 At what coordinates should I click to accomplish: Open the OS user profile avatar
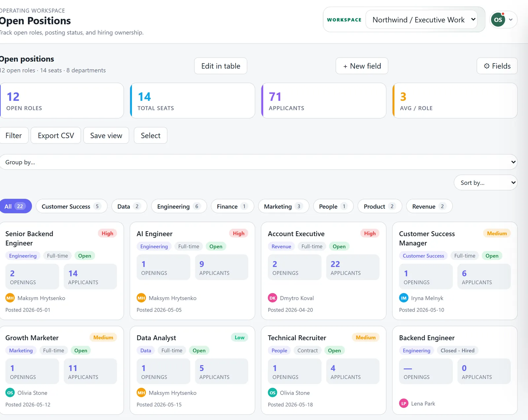pyautogui.click(x=498, y=20)
